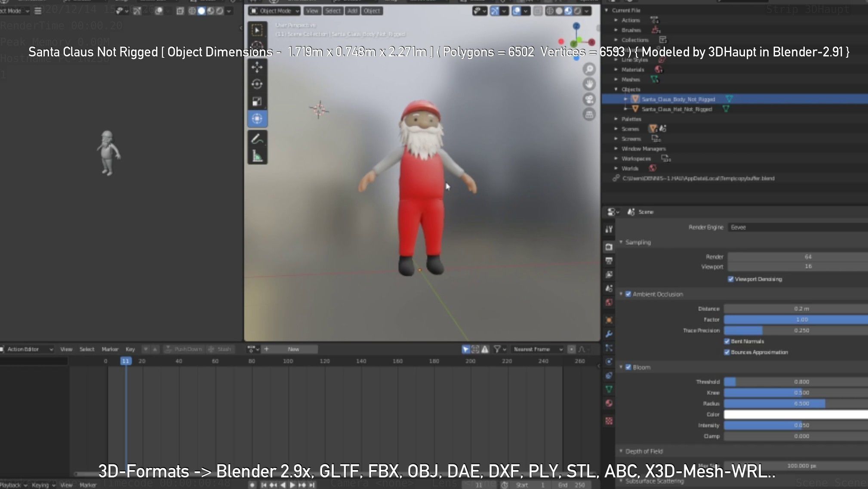Open the Bloom Color swatch
The image size is (868, 489).
click(796, 415)
